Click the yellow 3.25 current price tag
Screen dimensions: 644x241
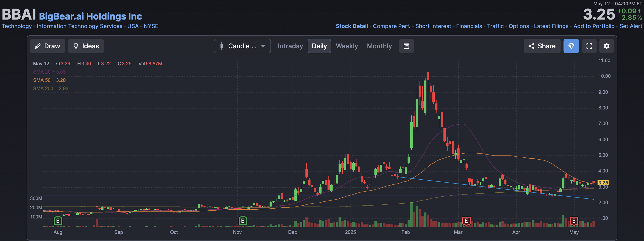pos(603,183)
